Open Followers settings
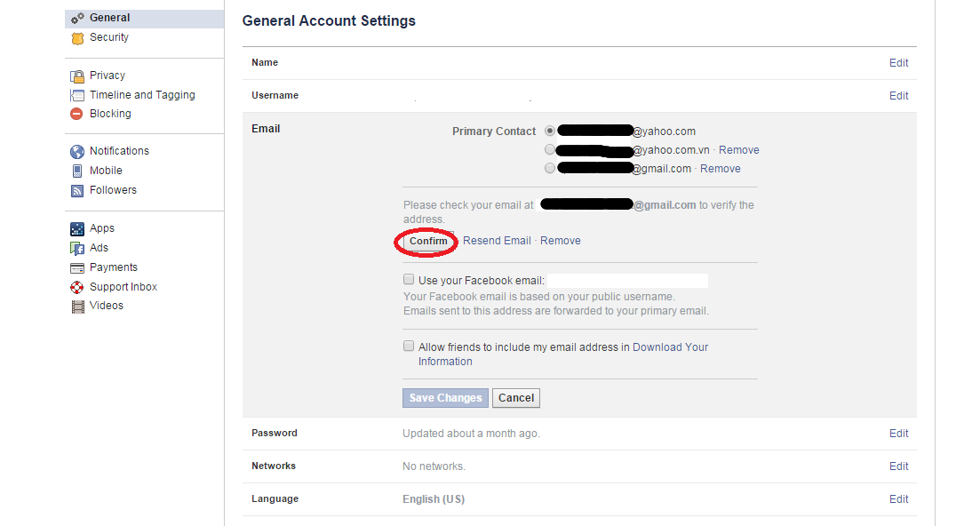This screenshot has width=980, height=526. coord(113,190)
